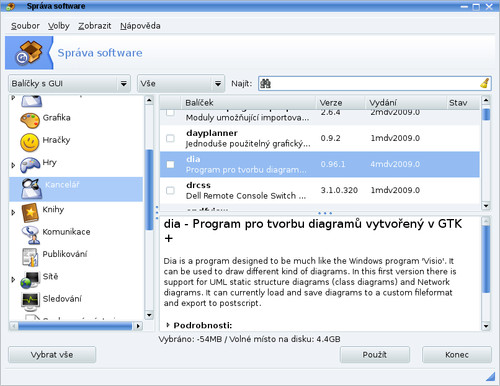Select the Publikování category label

65,254
